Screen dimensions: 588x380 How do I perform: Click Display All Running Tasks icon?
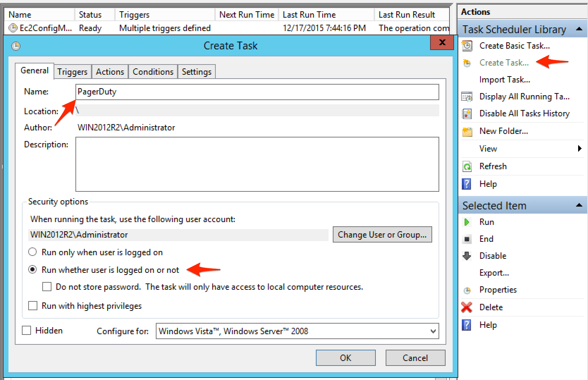pyautogui.click(x=467, y=96)
